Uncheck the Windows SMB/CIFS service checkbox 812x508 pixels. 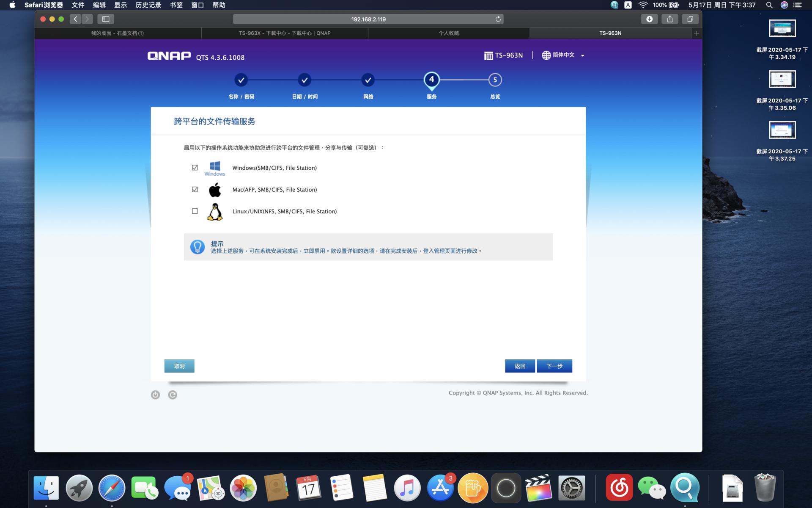tap(195, 168)
